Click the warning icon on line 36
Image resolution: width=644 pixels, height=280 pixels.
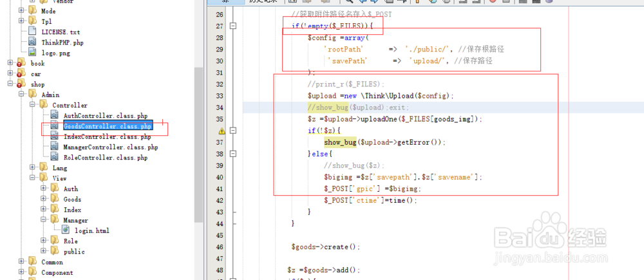point(222,131)
